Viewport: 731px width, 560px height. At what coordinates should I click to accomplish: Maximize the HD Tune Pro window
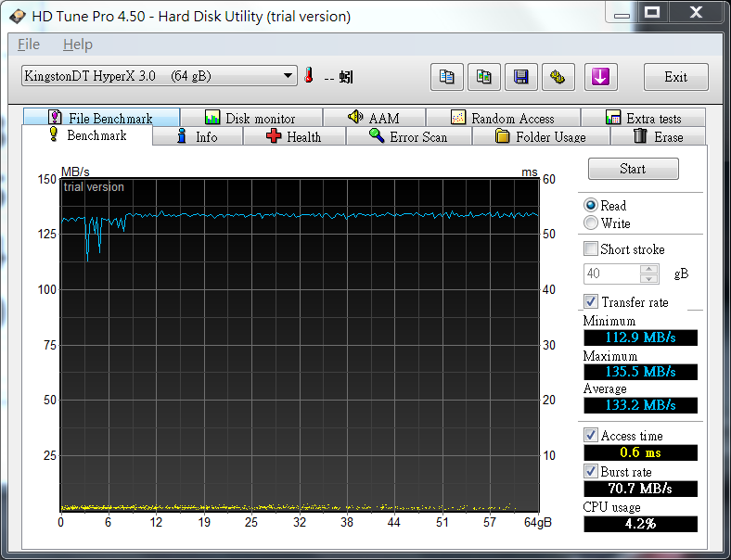[x=652, y=13]
